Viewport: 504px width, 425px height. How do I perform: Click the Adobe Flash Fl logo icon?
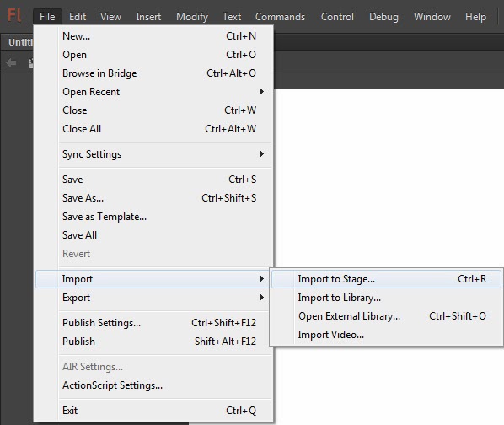click(14, 16)
